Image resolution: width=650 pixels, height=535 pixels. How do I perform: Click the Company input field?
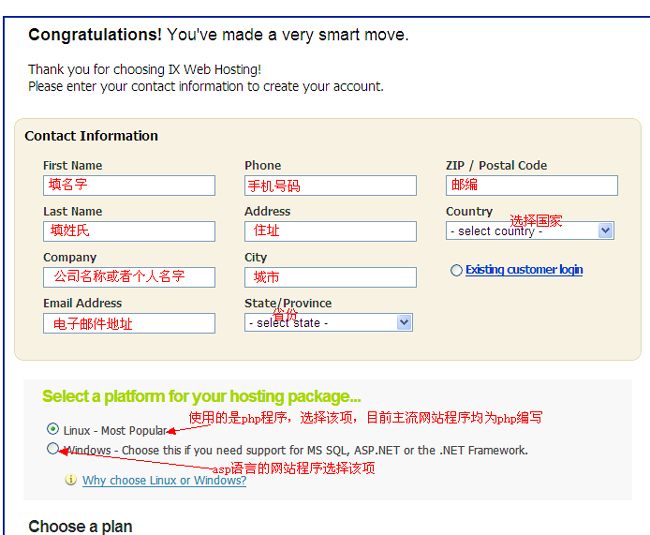(x=129, y=277)
